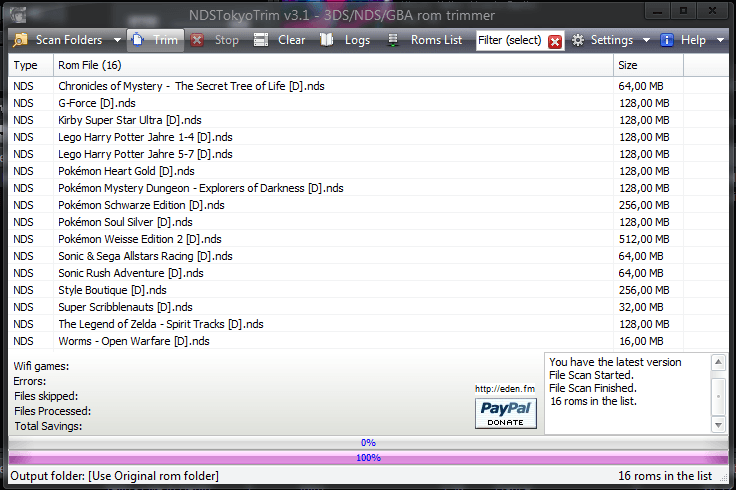736x490 pixels.
Task: Select Kirby Super Star Ultra row
Action: tap(368, 120)
